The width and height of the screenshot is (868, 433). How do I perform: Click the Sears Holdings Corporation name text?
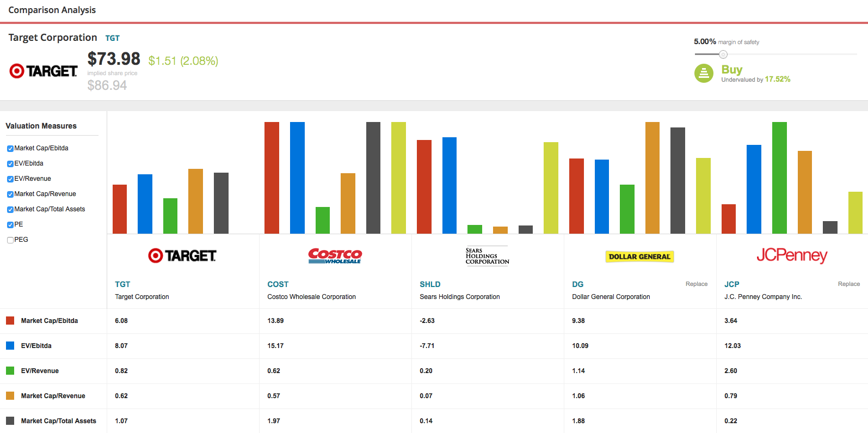tap(460, 297)
